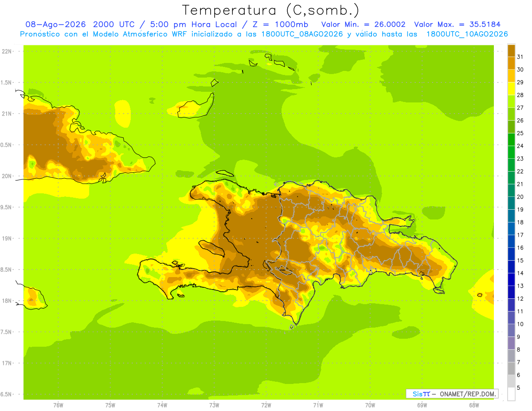This screenshot has height=411, width=532.
Task: Pick the legend swatch between 27 and 28
Action: coord(511,102)
